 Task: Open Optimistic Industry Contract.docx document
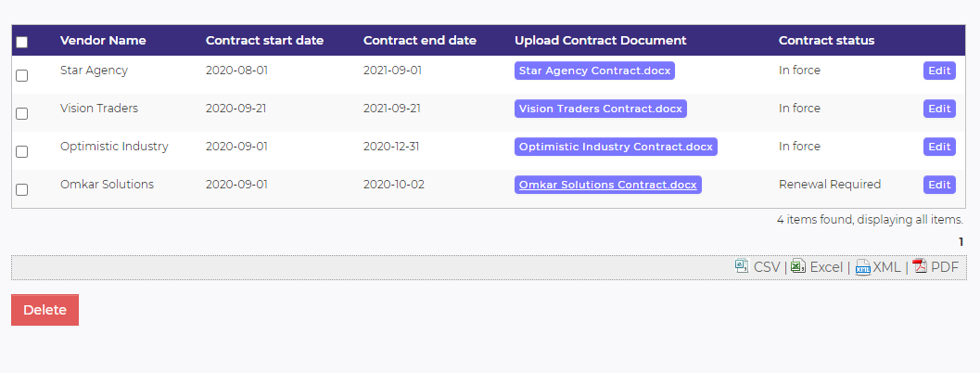click(616, 147)
